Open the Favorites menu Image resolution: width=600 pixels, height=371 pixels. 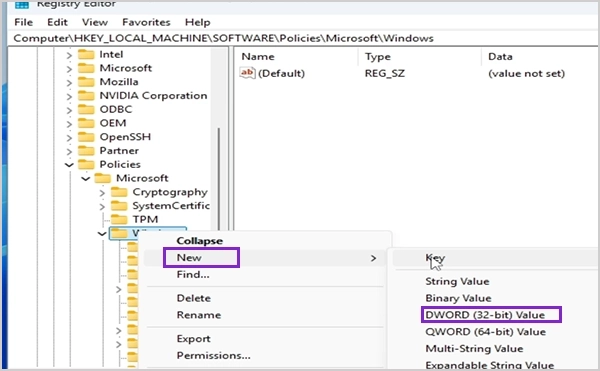point(146,22)
